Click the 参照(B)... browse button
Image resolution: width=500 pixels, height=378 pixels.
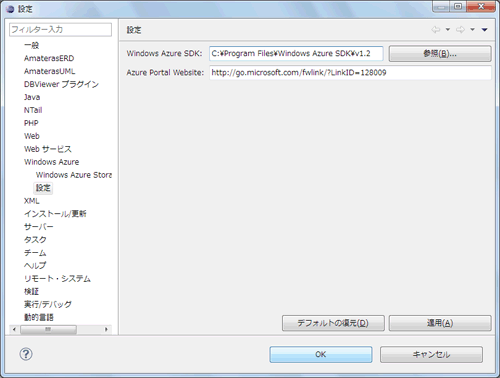(x=440, y=53)
